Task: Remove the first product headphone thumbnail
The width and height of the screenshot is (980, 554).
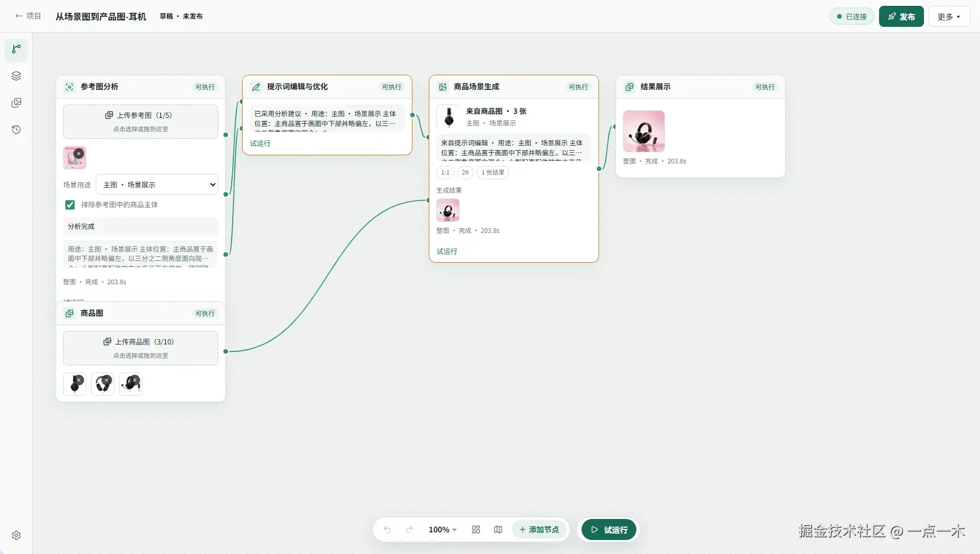Action: coord(79,380)
